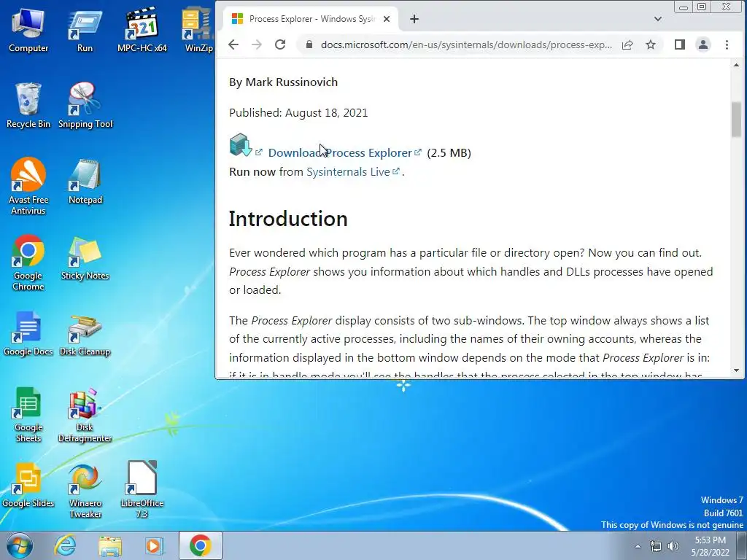Select the Winaero Tweaker shortcut
The image size is (747, 560).
pos(85,491)
